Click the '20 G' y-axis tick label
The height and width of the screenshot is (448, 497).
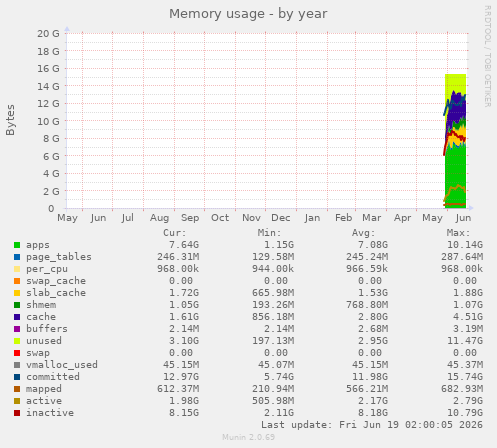[x=48, y=34]
